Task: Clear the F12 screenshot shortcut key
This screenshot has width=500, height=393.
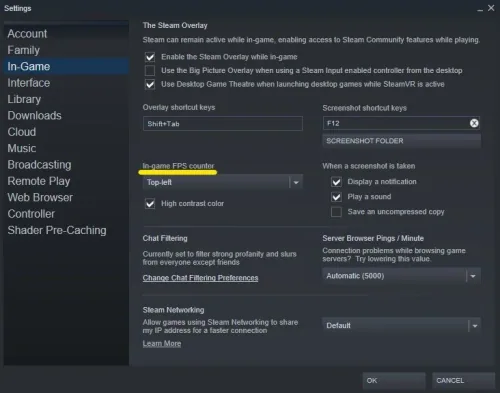Action: pyautogui.click(x=474, y=123)
